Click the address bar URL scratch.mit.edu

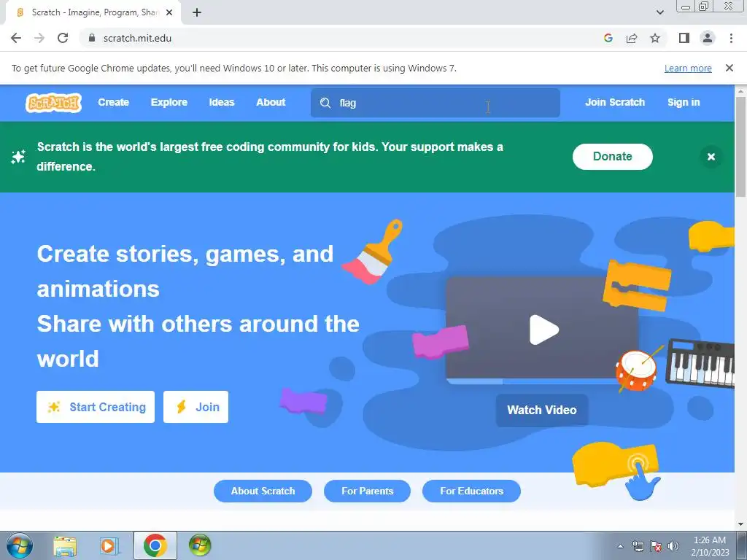pyautogui.click(x=137, y=38)
